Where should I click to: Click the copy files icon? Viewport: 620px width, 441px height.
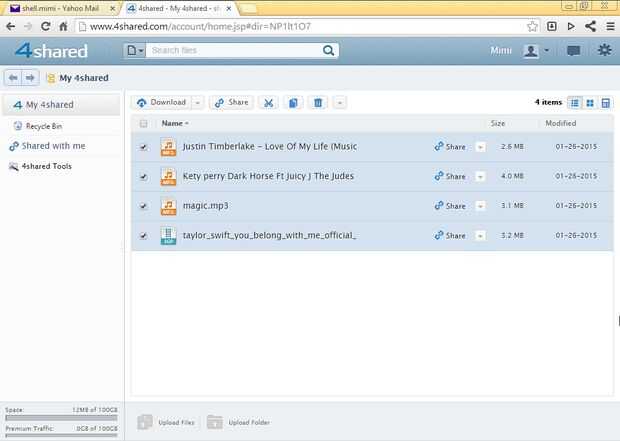(x=293, y=103)
